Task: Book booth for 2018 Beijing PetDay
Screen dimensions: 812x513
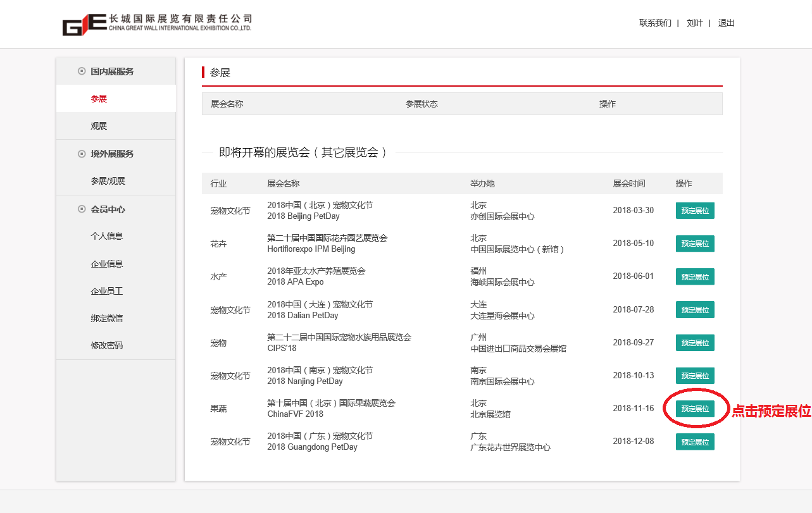Action: [695, 211]
